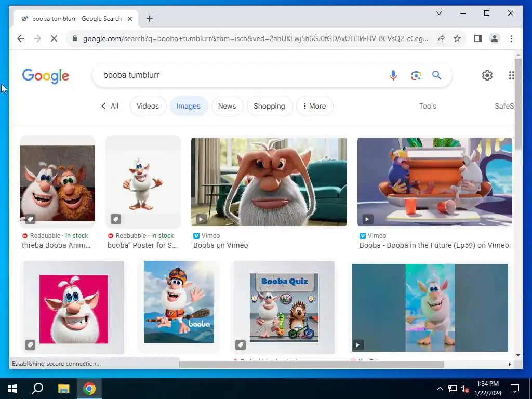Expand the More search filters menu
The height and width of the screenshot is (399, 532).
click(x=314, y=106)
